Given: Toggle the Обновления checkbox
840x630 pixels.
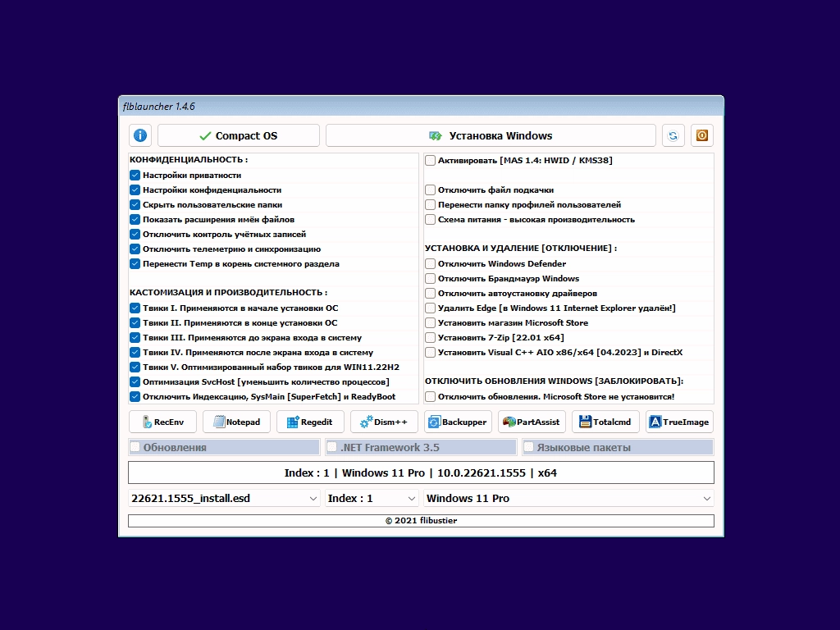Looking at the screenshot, I should 135,447.
